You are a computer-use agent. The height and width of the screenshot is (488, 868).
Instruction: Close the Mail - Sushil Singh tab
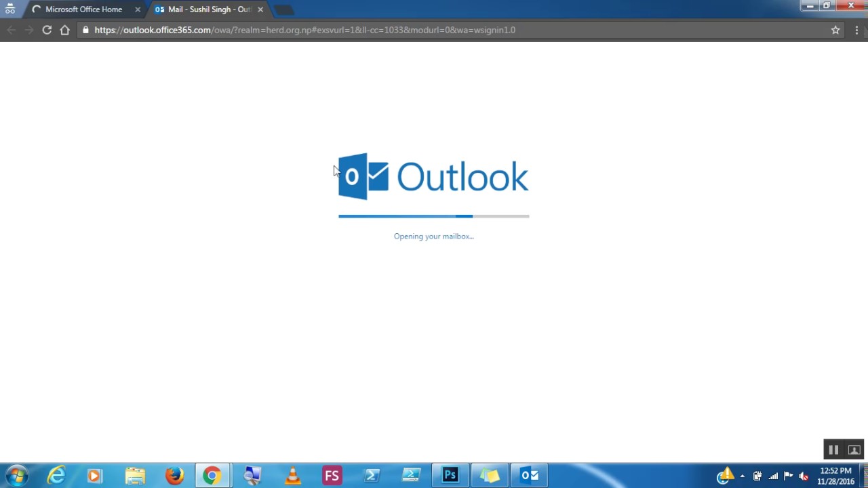click(260, 9)
